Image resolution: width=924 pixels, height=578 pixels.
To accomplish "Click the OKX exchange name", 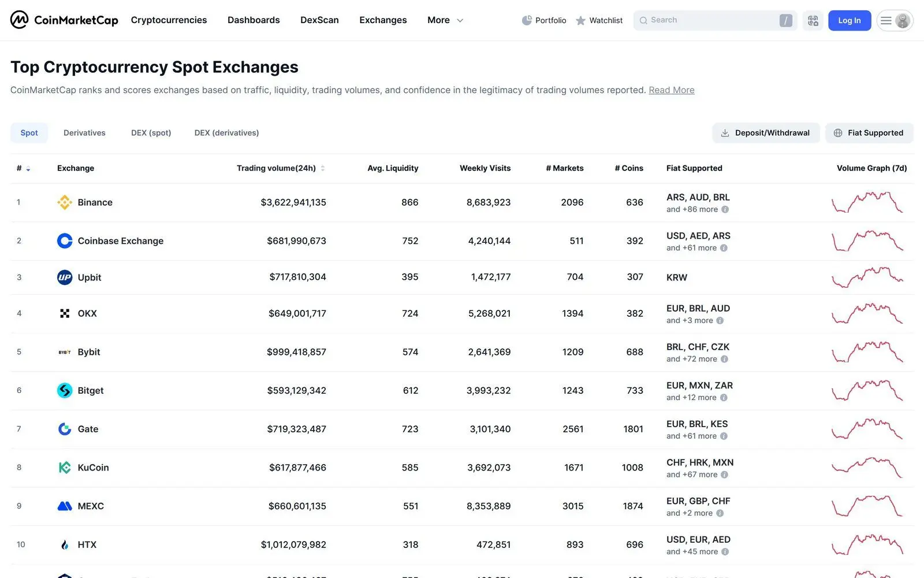I will pyautogui.click(x=87, y=313).
